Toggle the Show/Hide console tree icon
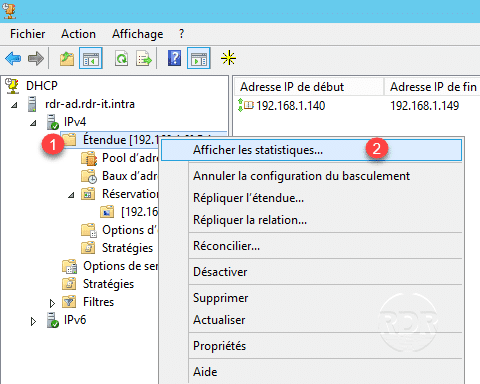 (x=91, y=58)
